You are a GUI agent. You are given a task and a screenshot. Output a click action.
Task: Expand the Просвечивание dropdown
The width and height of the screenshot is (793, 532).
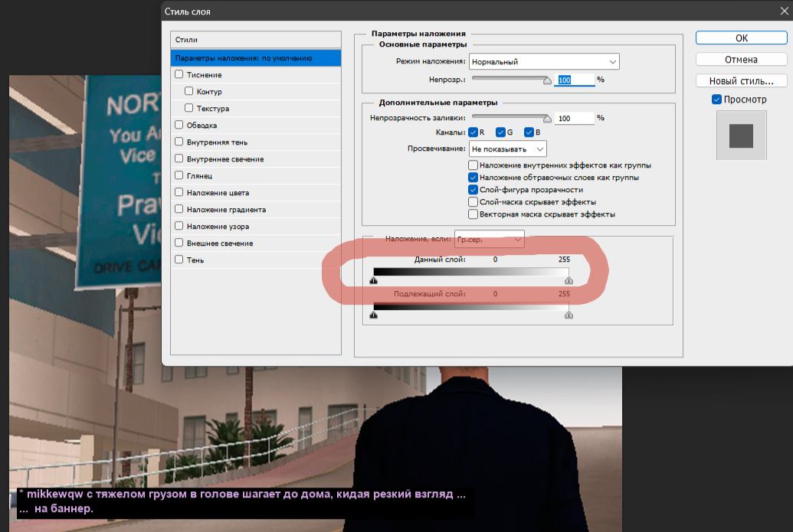tap(508, 149)
